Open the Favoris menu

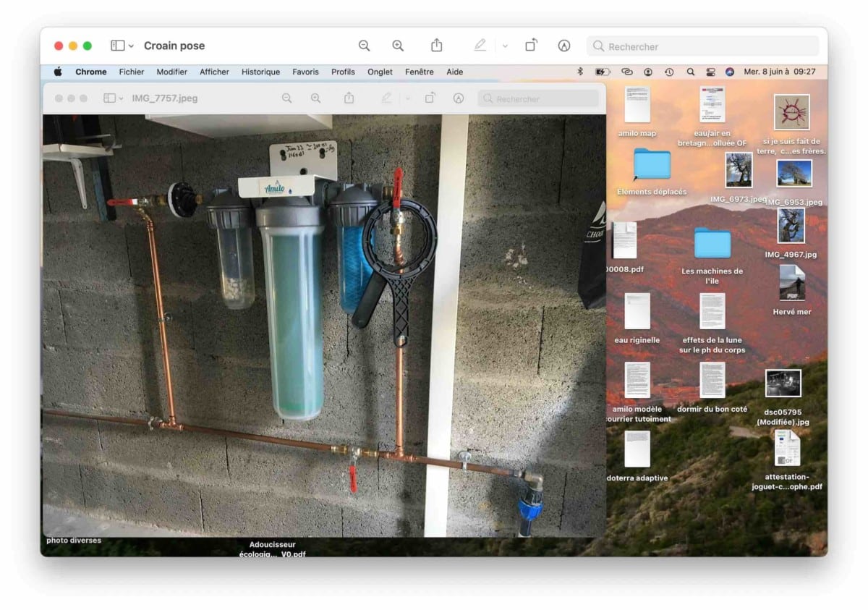[306, 72]
